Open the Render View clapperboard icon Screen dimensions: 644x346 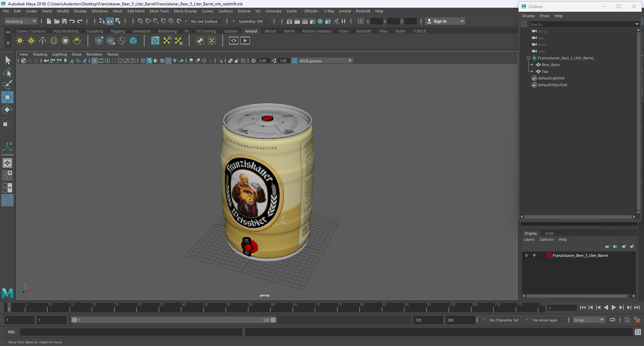click(289, 21)
